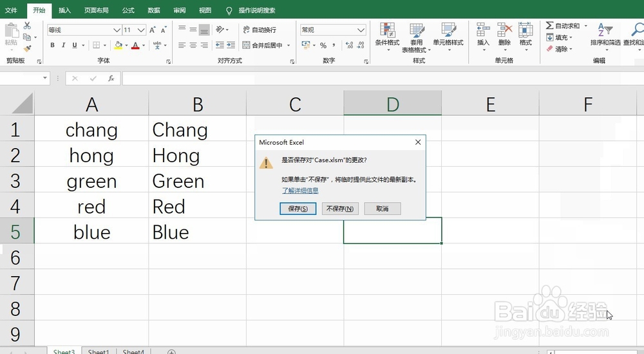Click the Copy icon in the clipboard group
The height and width of the screenshot is (354, 644).
27,37
